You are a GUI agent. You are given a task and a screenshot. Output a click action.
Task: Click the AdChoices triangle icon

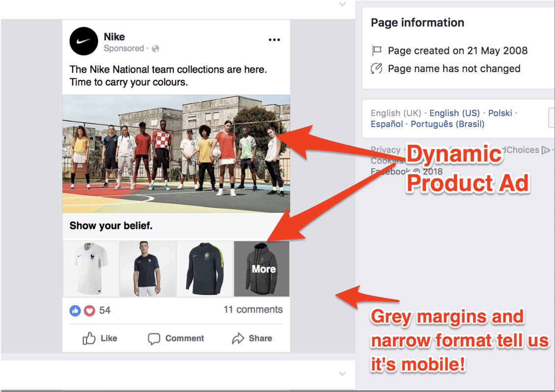pos(546,150)
